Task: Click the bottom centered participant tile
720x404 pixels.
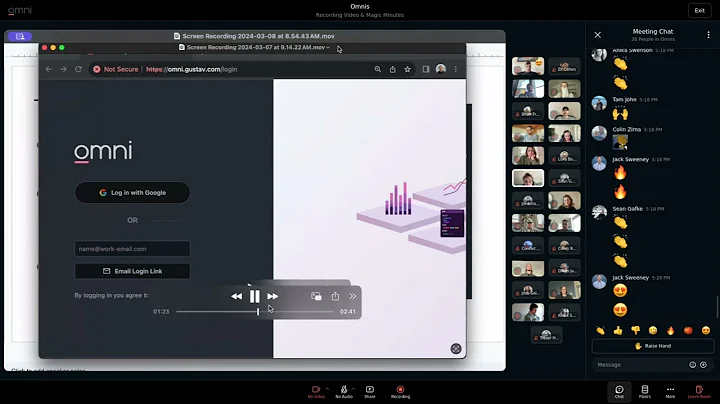Action: click(546, 335)
